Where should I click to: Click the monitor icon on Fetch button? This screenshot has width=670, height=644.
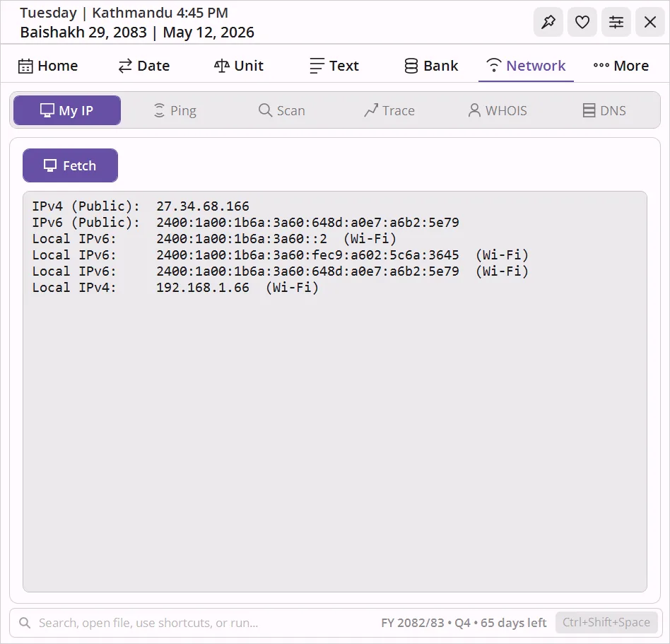point(50,165)
